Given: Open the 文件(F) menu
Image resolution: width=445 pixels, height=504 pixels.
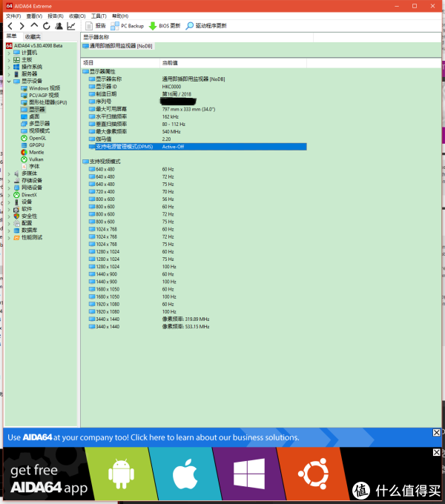Looking at the screenshot, I should (13, 16).
